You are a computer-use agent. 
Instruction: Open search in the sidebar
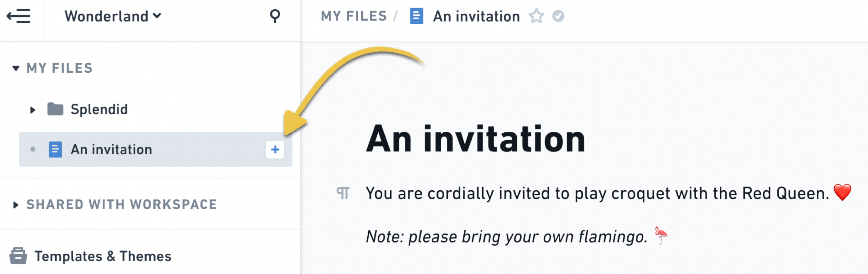275,16
